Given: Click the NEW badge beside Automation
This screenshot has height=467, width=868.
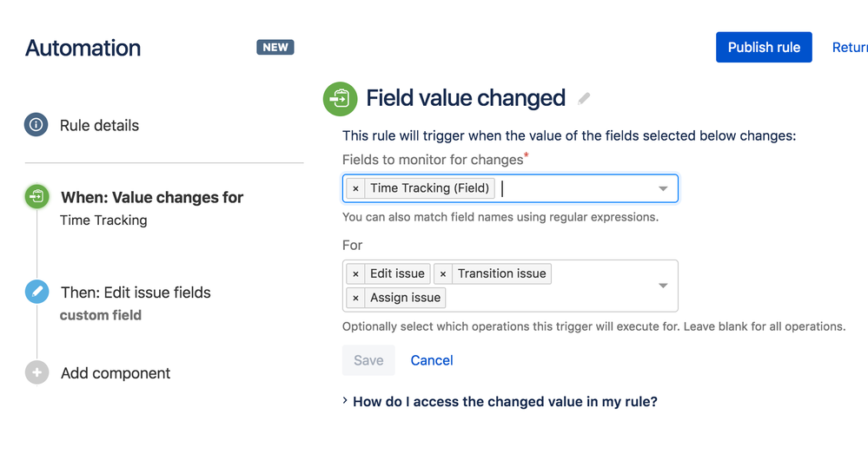Looking at the screenshot, I should tap(275, 47).
